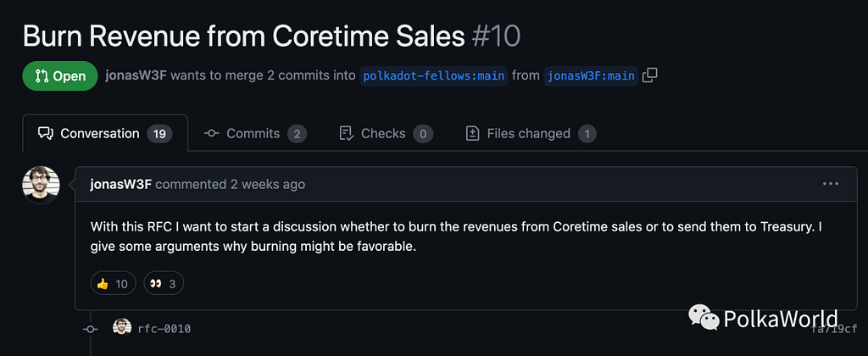Open the polkadot-fellows:main base branch link

pos(433,75)
